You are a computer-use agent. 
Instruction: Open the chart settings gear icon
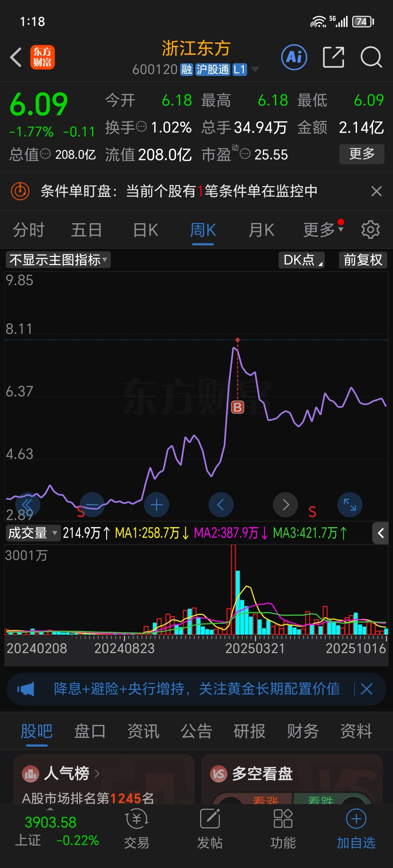coord(370,229)
